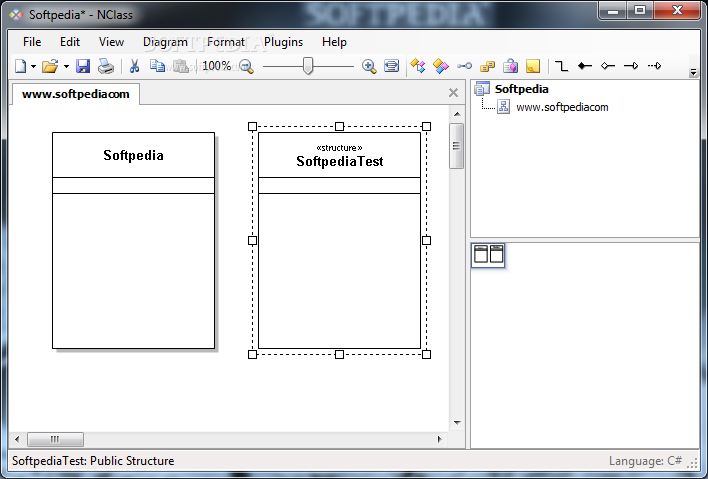Select the generalization arrow tool
The width and height of the screenshot is (708, 479).
tap(631, 66)
